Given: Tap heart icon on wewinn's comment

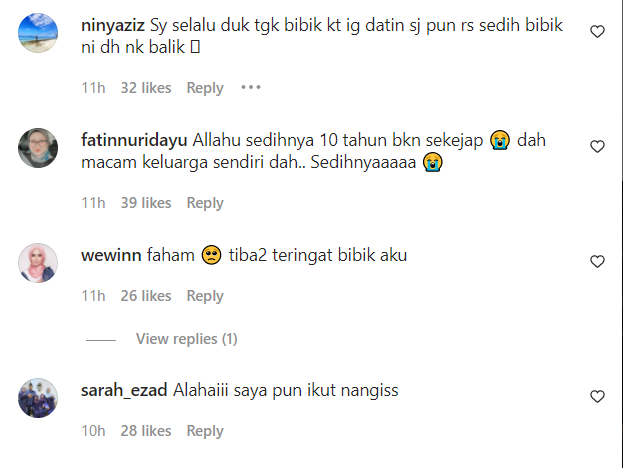Looking at the screenshot, I should coord(597,261).
